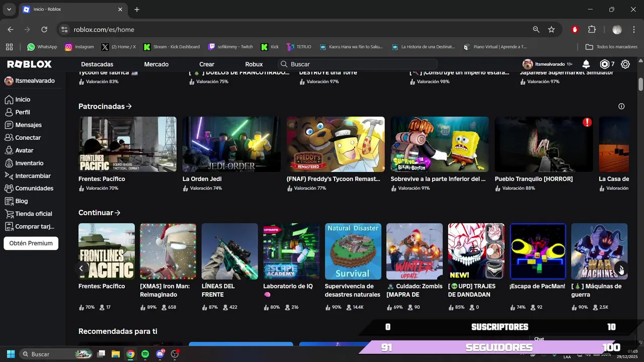This screenshot has height=362, width=644.
Task: Open ¡Escapa de PacMan! game
Action: point(538,251)
